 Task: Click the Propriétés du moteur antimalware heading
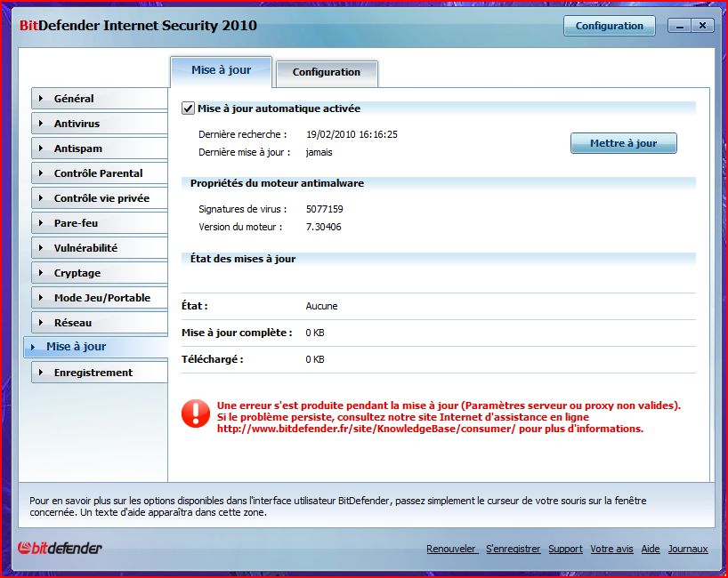pyautogui.click(x=277, y=183)
